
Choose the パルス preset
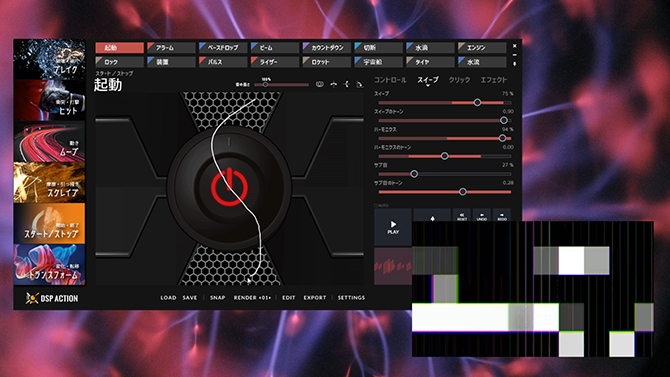tap(223, 62)
